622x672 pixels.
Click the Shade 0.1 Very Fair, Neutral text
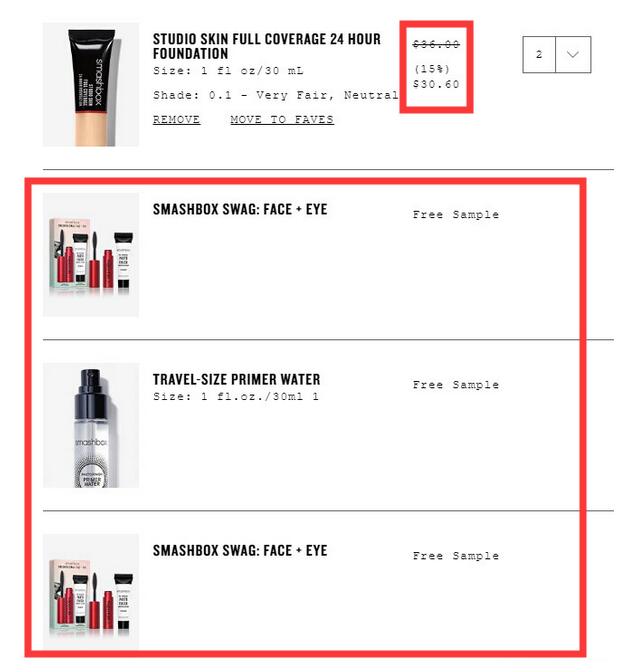276,95
